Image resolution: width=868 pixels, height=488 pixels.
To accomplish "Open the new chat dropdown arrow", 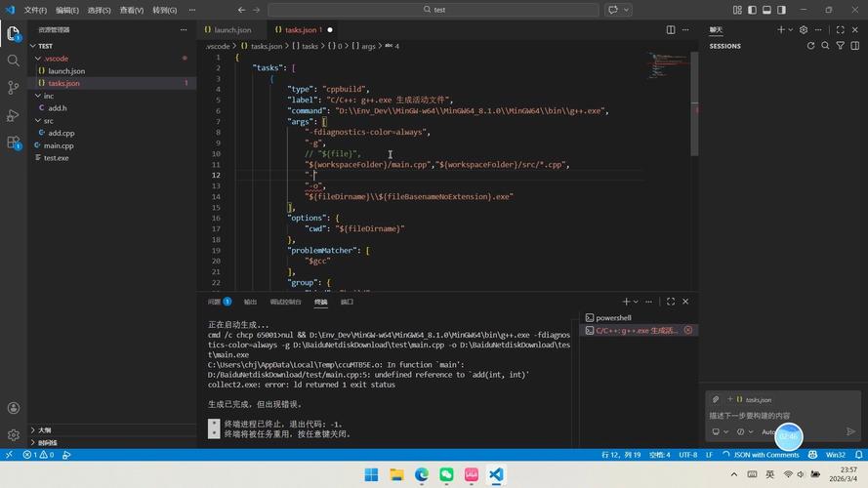I will (x=791, y=30).
